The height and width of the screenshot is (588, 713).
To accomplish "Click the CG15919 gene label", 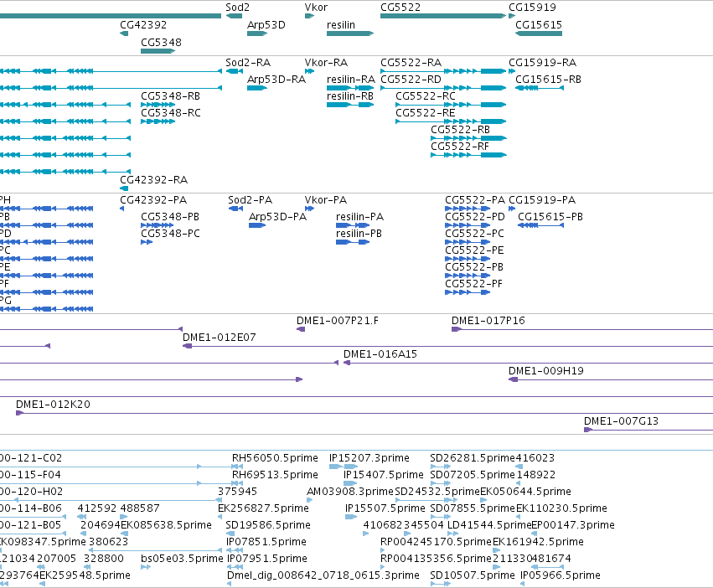I will pyautogui.click(x=532, y=8).
